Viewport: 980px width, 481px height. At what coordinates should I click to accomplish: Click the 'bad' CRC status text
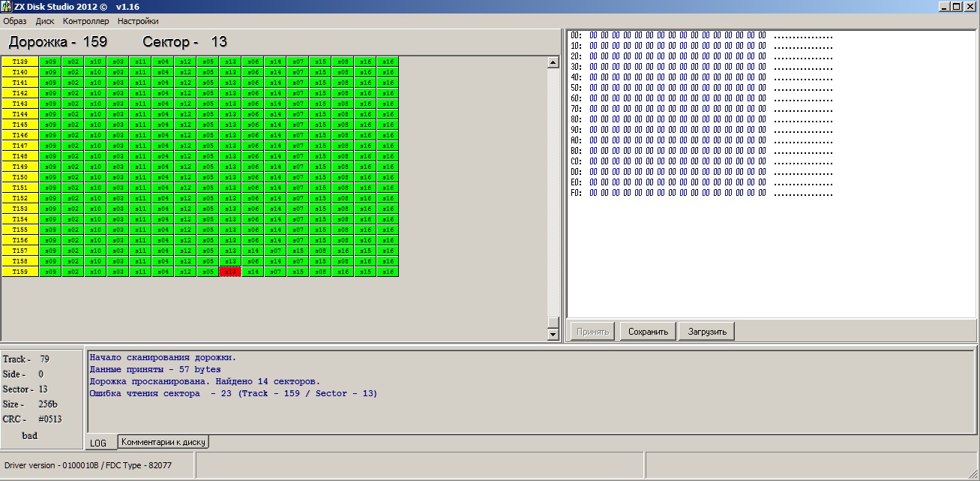click(x=30, y=435)
